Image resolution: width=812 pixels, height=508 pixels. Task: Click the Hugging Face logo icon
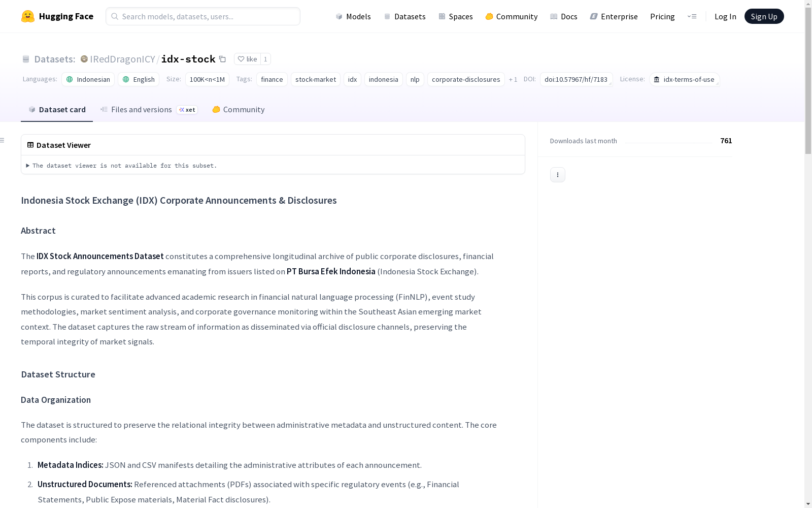28,16
